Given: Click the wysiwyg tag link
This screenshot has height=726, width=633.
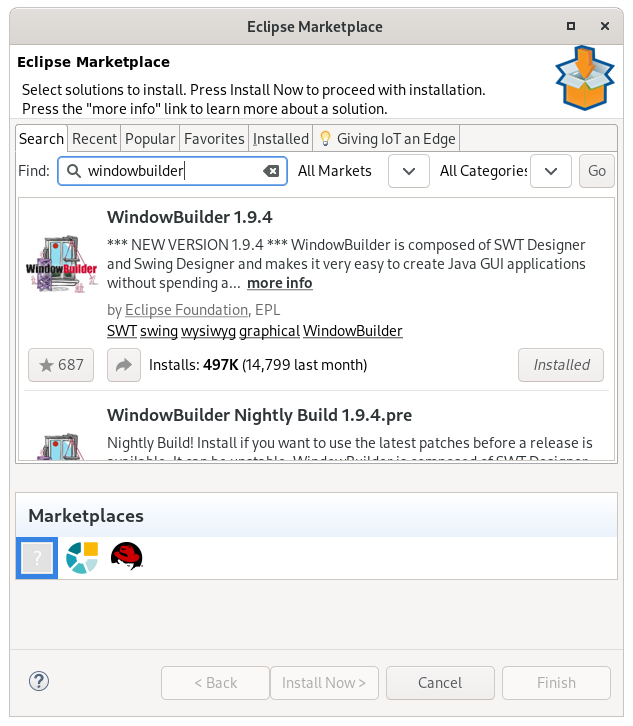Looking at the screenshot, I should click(x=208, y=331).
